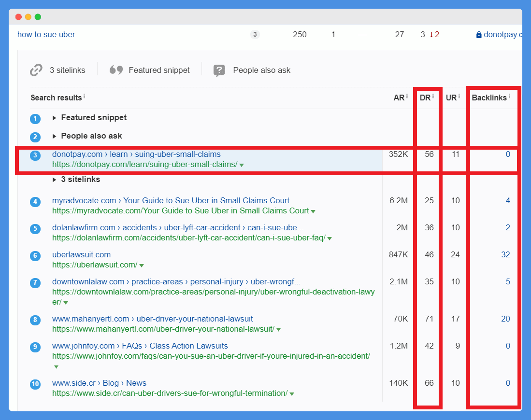The width and height of the screenshot is (531, 420).
Task: Open dropdown arrow after donotpay.com URL
Action: (242, 165)
